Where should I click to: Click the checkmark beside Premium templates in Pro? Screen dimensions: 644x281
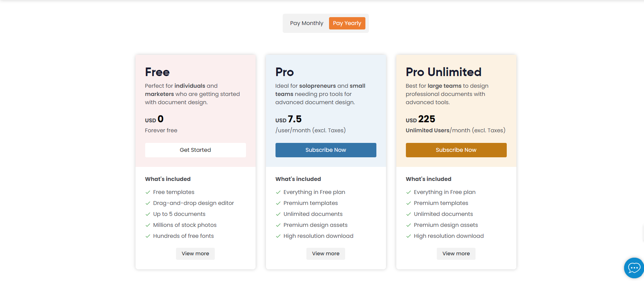pyautogui.click(x=278, y=203)
